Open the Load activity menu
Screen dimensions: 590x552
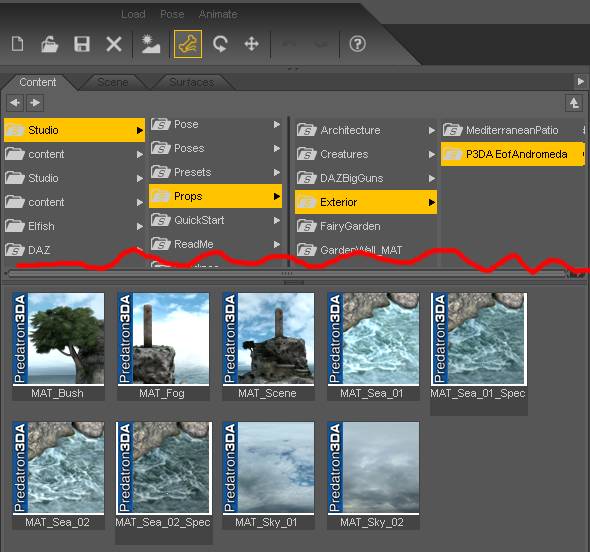(x=133, y=14)
